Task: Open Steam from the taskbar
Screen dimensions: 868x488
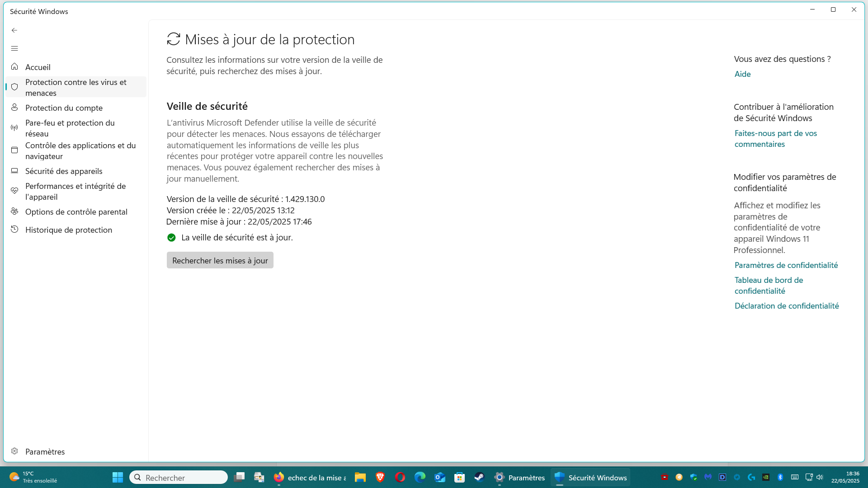Action: tap(480, 477)
